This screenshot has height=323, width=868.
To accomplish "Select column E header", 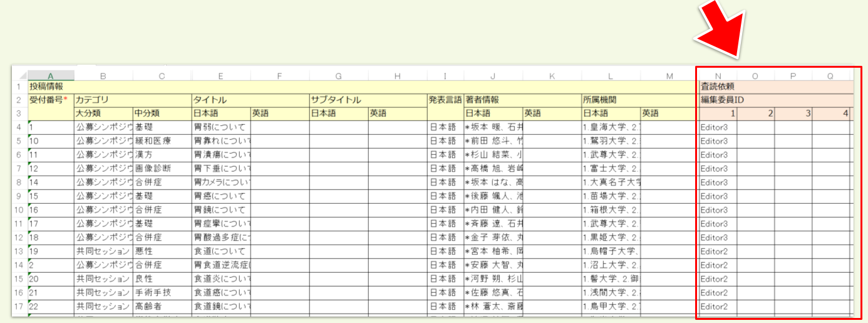I will pos(221,76).
